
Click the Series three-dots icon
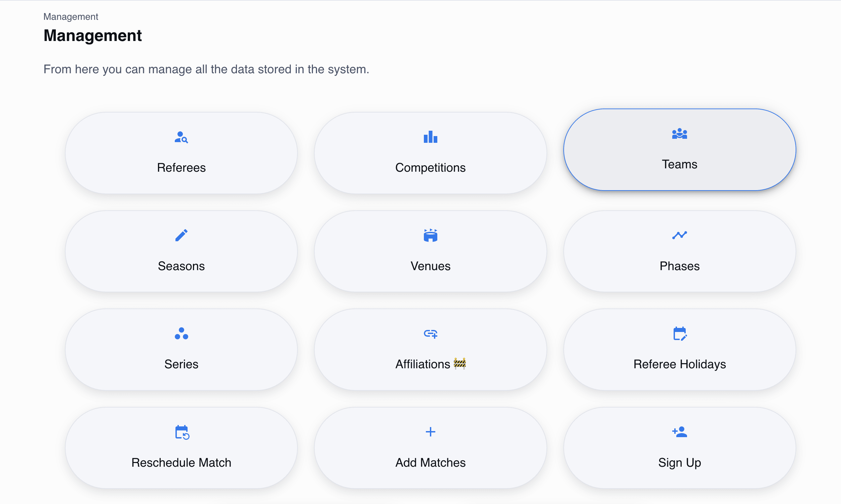click(181, 334)
